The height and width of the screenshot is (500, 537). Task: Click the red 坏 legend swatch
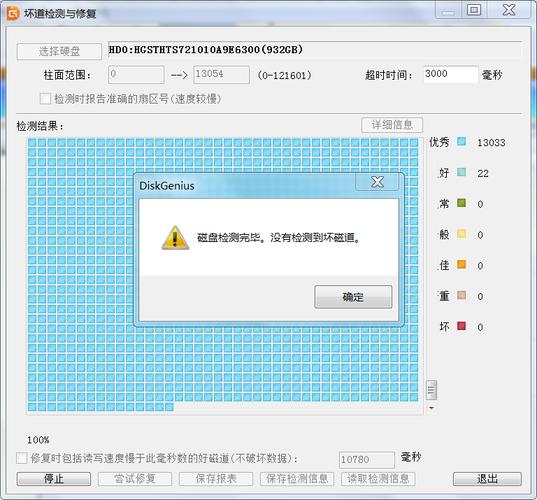[x=461, y=326]
